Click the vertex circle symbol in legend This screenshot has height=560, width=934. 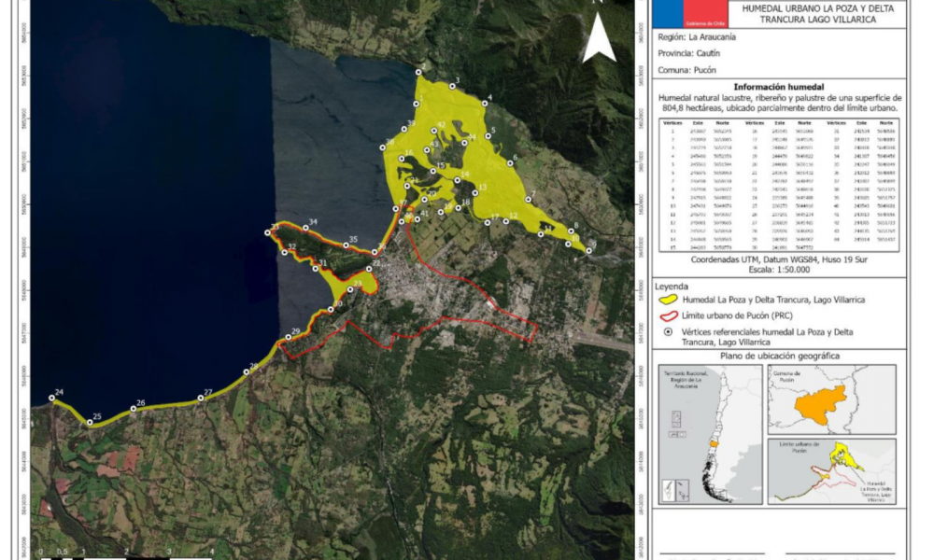coord(667,332)
